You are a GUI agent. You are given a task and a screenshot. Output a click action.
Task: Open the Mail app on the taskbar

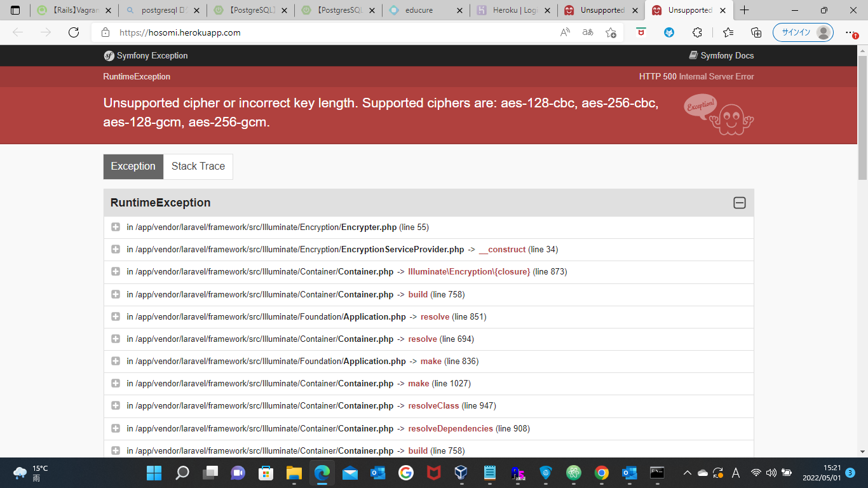coord(350,473)
